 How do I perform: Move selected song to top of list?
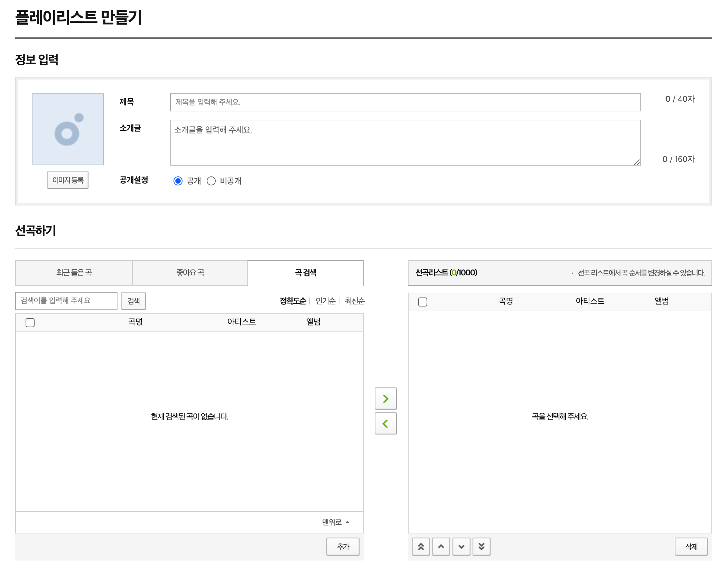tap(421, 547)
